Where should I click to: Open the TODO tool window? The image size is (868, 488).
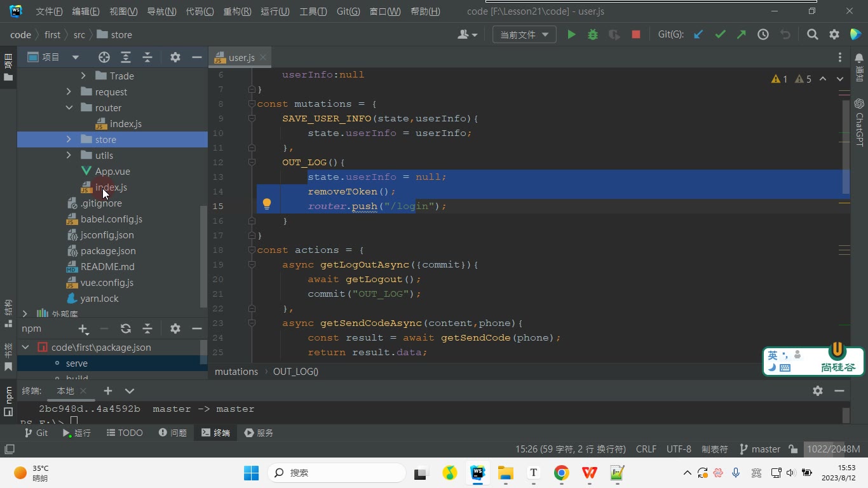(125, 433)
